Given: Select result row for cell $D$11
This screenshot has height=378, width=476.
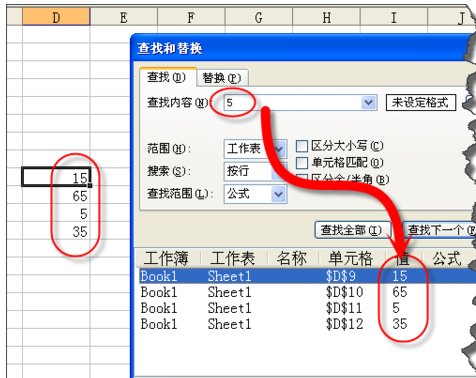Looking at the screenshot, I should tap(307, 308).
